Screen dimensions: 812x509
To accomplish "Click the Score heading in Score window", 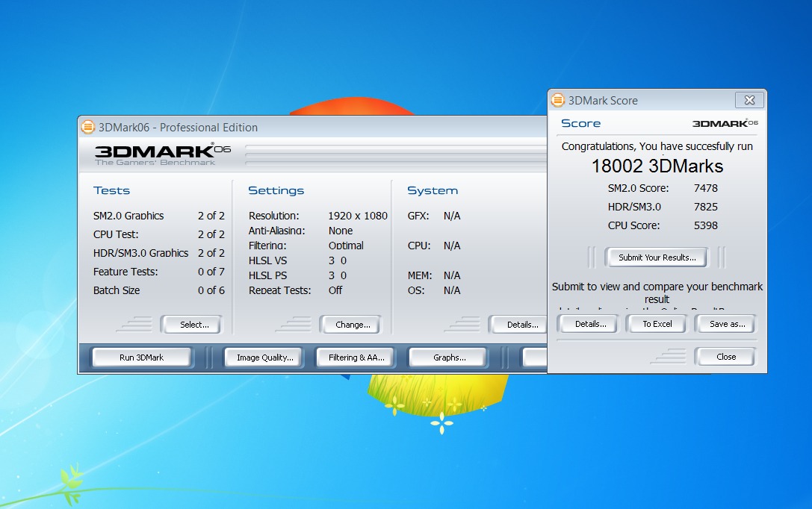I will (x=580, y=123).
